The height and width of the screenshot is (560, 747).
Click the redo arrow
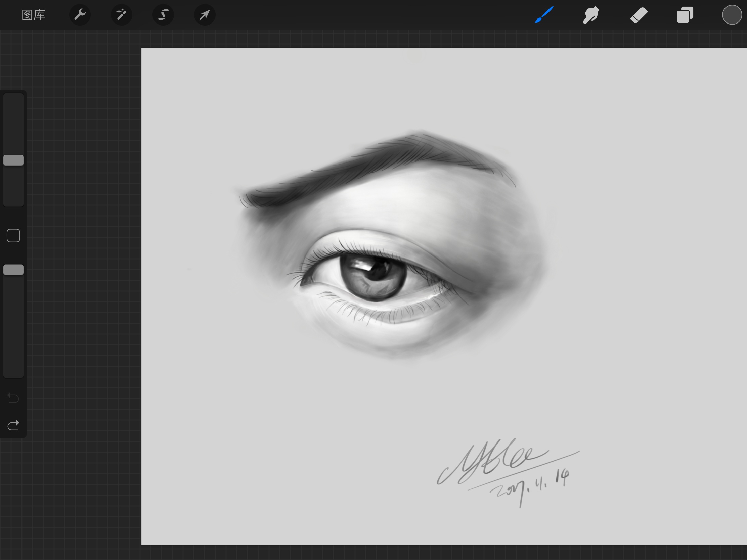click(13, 425)
